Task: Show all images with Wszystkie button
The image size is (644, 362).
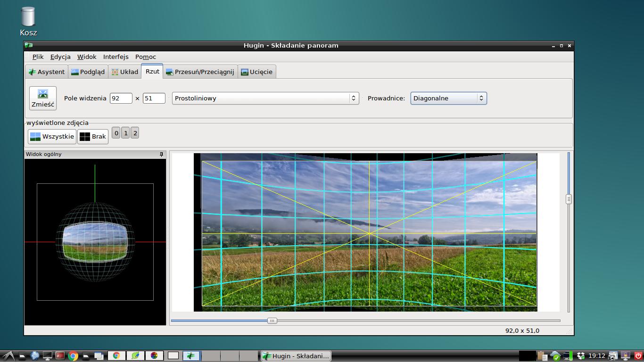Action: [52, 137]
